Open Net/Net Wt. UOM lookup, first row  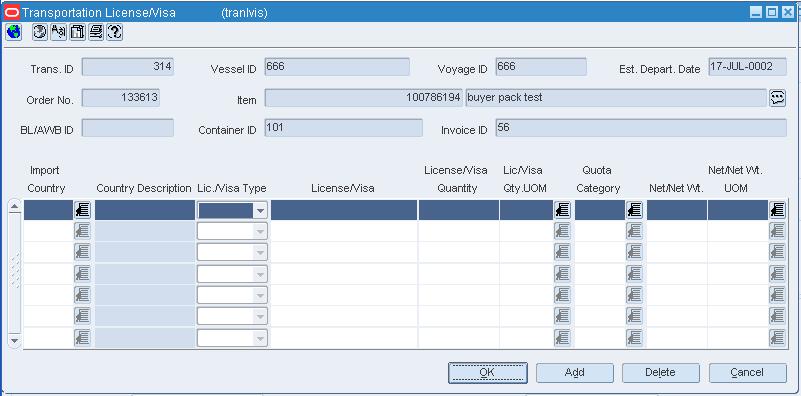coord(778,210)
